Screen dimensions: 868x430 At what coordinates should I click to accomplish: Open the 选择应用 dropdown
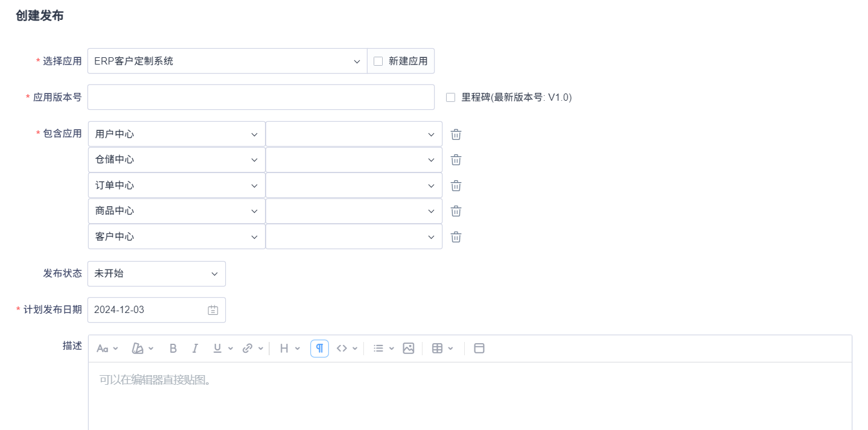[227, 61]
